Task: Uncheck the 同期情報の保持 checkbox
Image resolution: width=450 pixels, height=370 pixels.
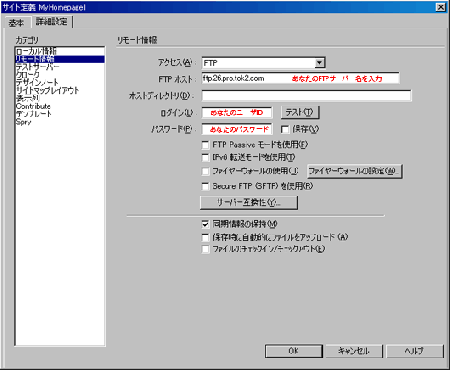Action: coord(205,224)
